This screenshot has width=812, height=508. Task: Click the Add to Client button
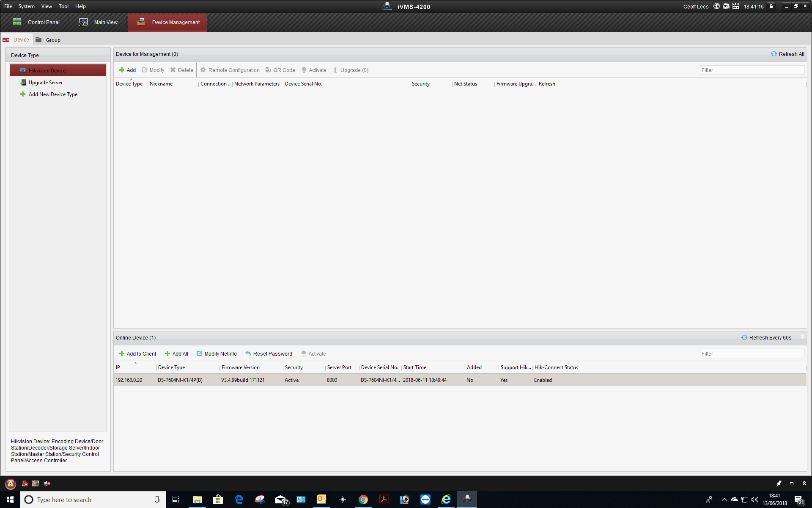tap(137, 353)
